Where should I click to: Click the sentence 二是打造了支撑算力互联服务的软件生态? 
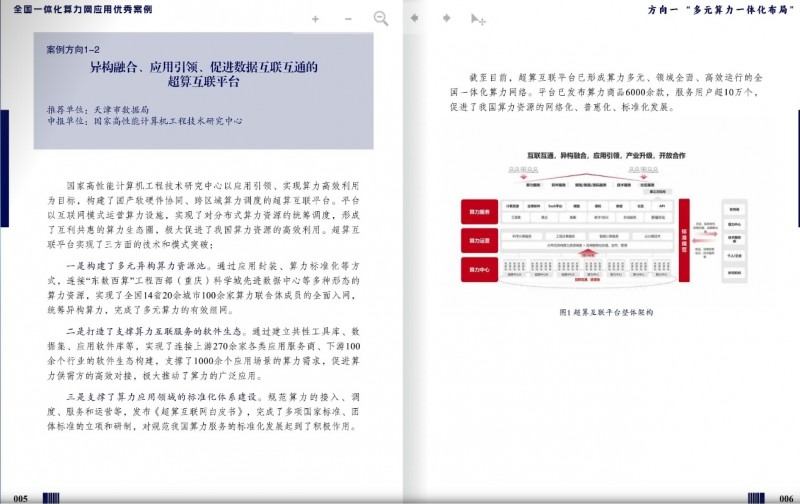coord(154,331)
